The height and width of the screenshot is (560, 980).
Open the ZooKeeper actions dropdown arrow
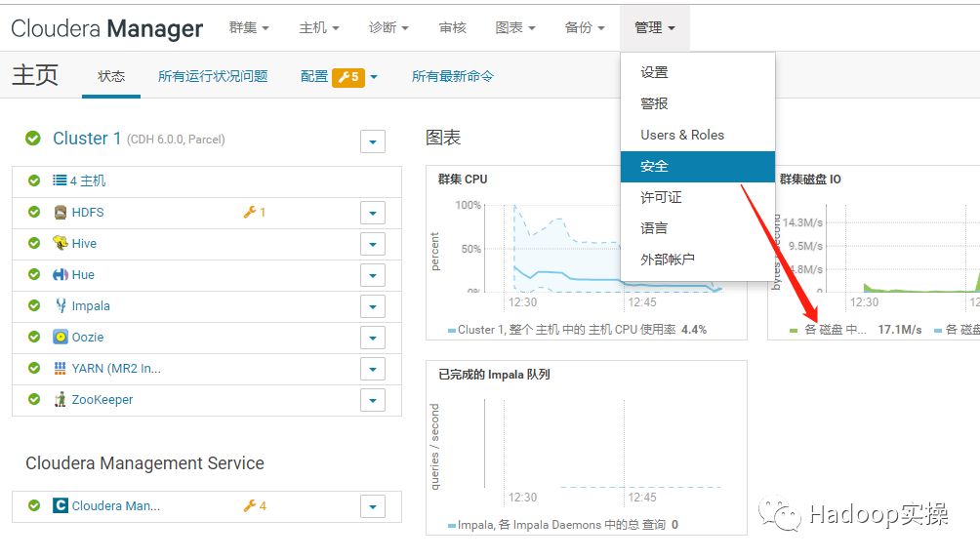pyautogui.click(x=372, y=400)
